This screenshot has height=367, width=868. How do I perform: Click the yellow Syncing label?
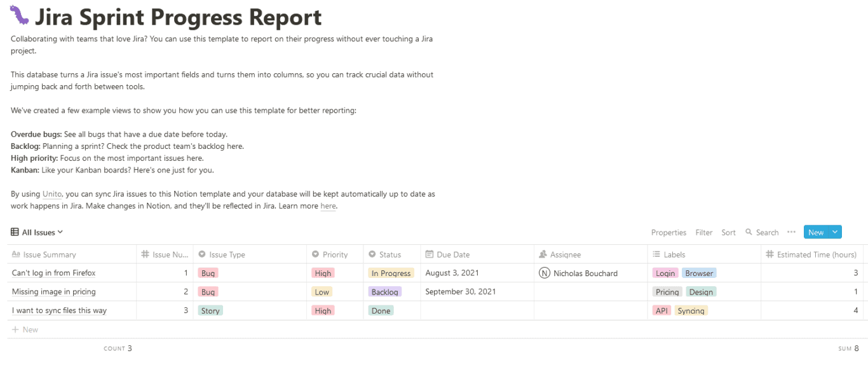691,310
